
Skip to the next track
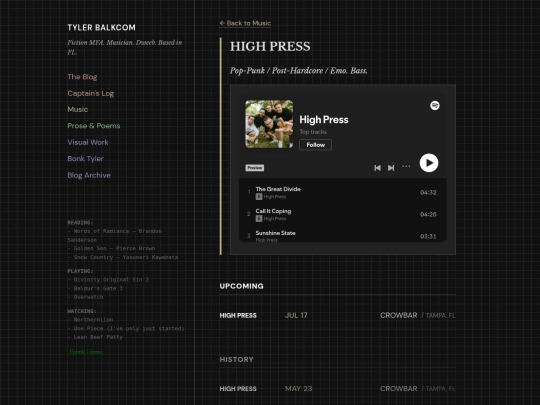[x=391, y=168]
